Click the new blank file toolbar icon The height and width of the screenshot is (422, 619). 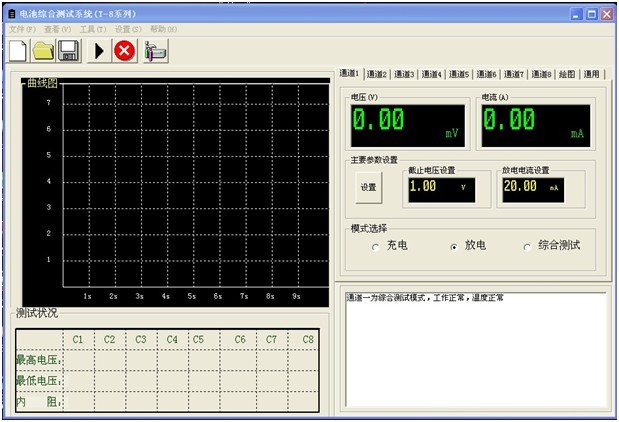click(x=19, y=51)
